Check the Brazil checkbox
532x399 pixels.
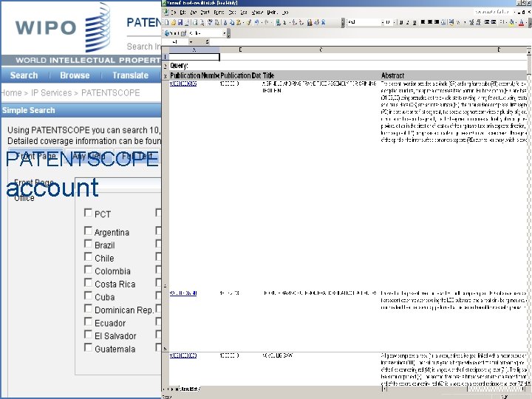pyautogui.click(x=88, y=244)
